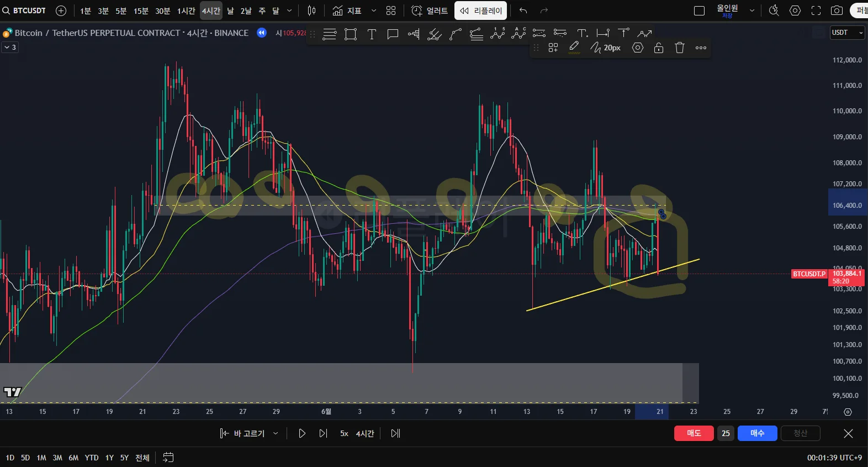Expand the timeframe interval dropdown

(x=289, y=11)
